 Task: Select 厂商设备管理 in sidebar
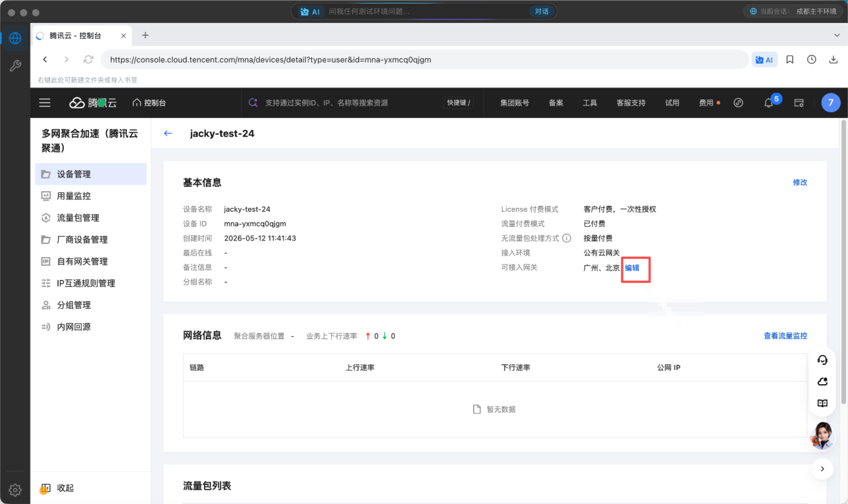(91, 240)
